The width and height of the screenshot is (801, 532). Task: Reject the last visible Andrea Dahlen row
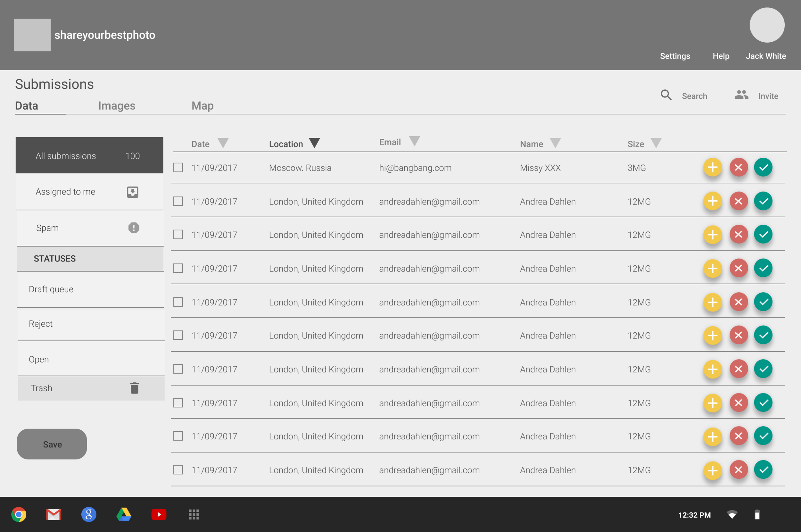pos(739,470)
